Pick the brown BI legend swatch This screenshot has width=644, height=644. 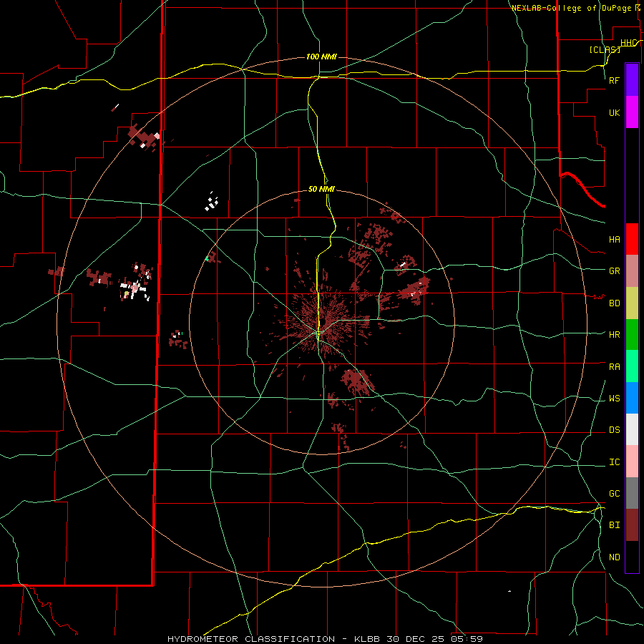tap(632, 525)
